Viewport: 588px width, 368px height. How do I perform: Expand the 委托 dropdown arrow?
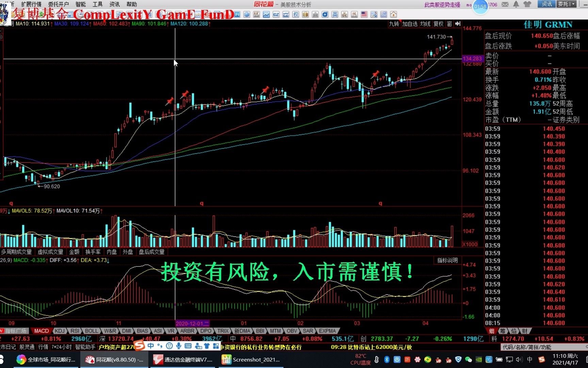(x=573, y=4)
